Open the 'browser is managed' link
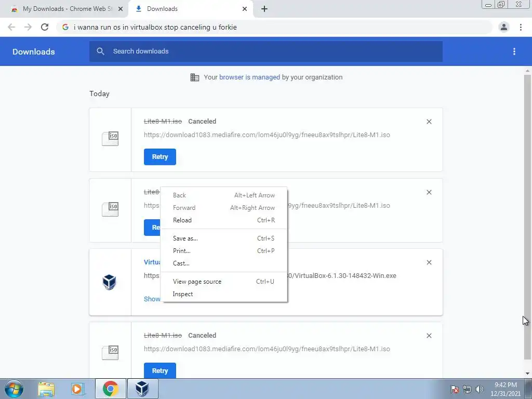 point(249,77)
